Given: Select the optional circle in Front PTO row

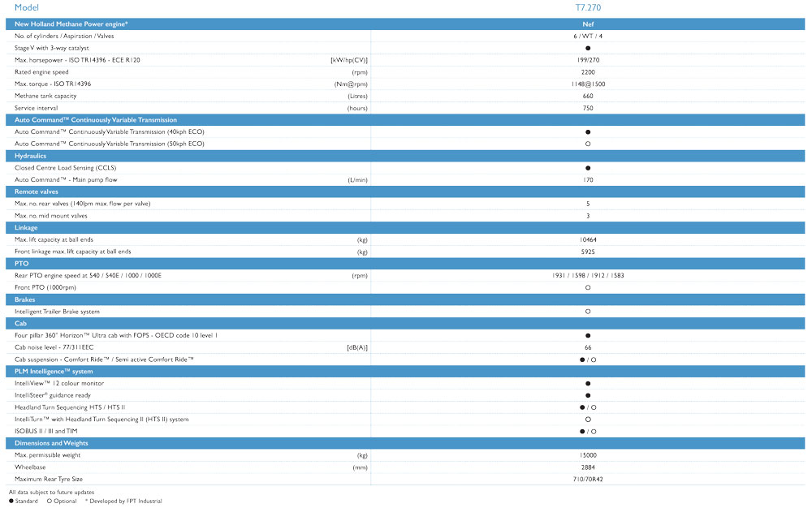Looking at the screenshot, I should [x=588, y=287].
